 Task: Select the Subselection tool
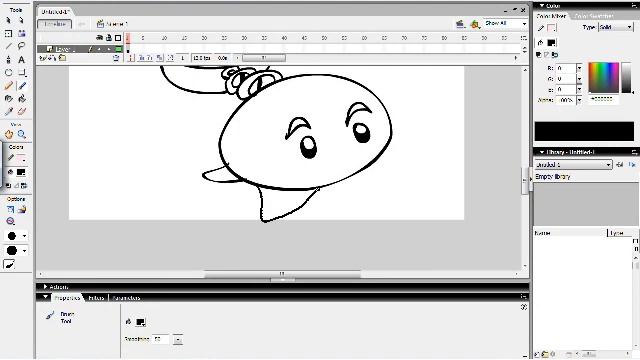21,20
